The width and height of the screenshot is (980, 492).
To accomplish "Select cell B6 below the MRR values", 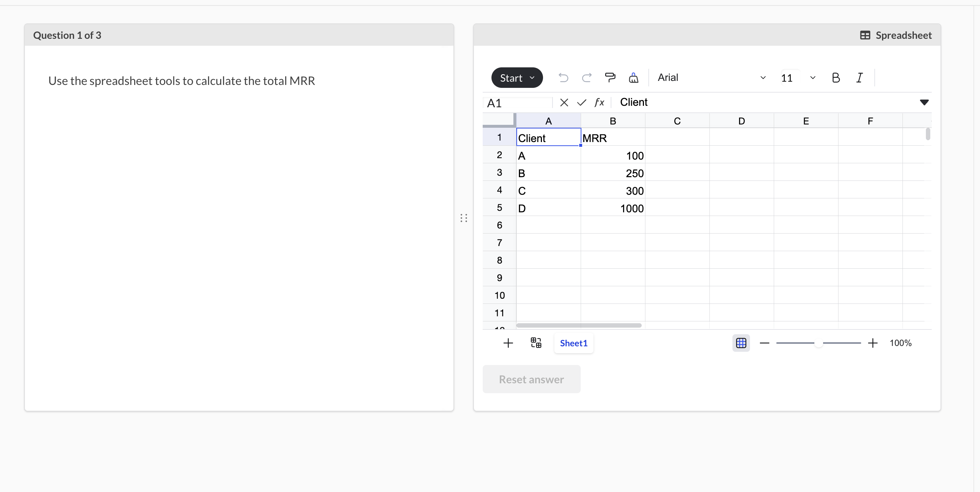I will pos(612,225).
